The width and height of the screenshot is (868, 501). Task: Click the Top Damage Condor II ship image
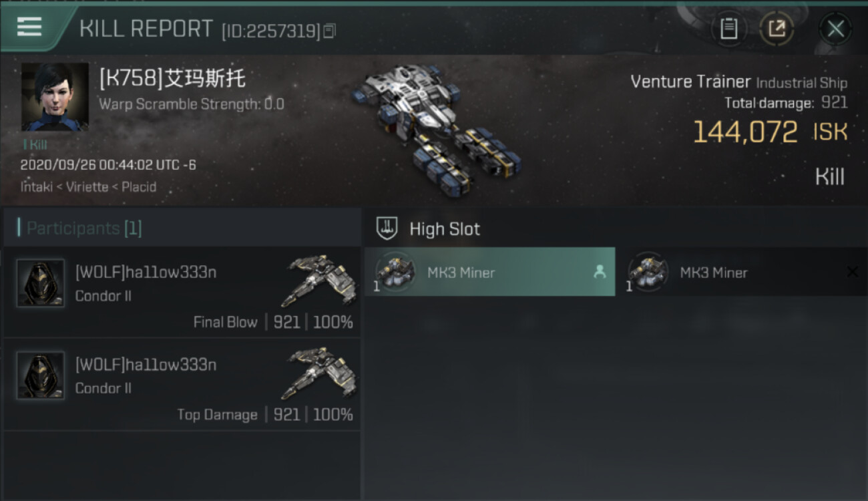pyautogui.click(x=318, y=372)
